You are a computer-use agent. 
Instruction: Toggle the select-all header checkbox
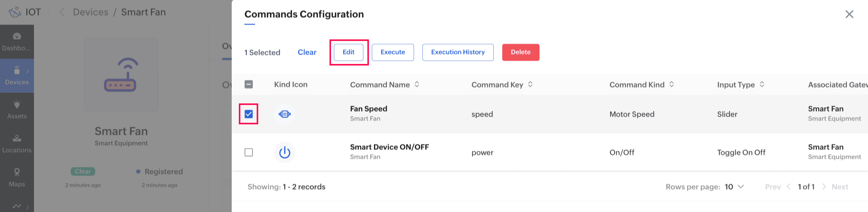249,84
